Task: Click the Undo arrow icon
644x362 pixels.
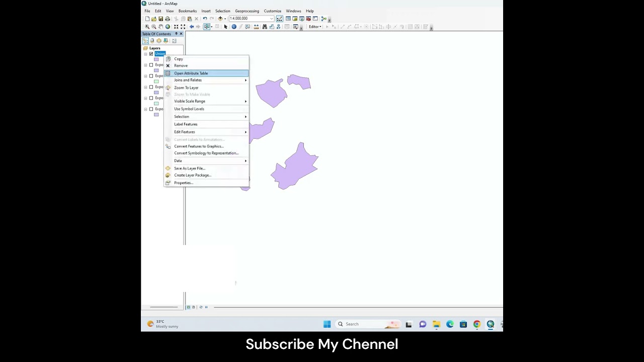Action: coord(205,19)
